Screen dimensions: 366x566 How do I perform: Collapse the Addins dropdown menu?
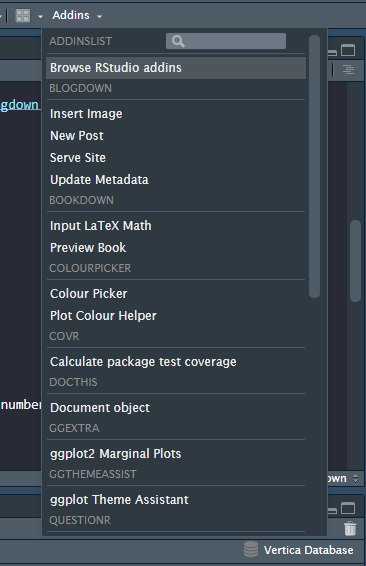pos(77,16)
